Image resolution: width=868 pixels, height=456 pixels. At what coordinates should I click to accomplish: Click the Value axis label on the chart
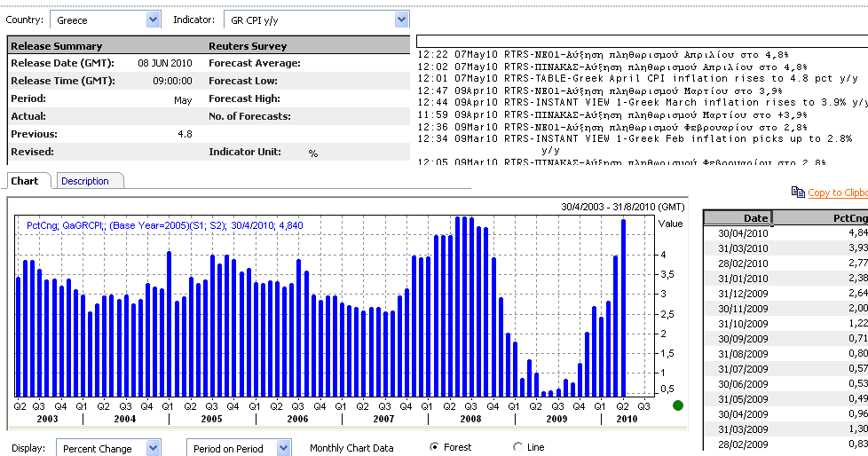(x=670, y=224)
